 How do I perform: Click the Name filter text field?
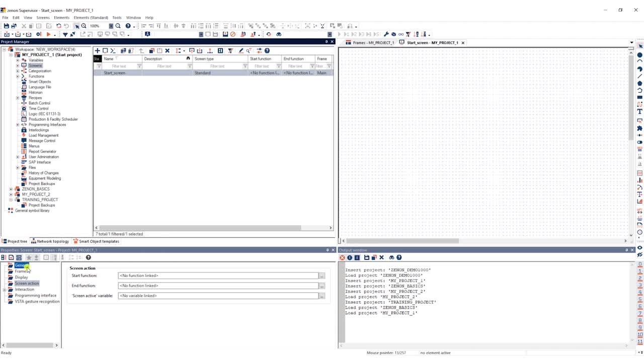pos(119,66)
